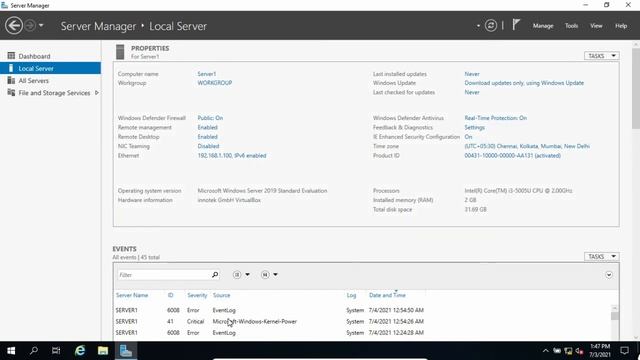This screenshot has height=360, width=640.
Task: Open the navigation history dropdown arrow
Action: (x=41, y=26)
